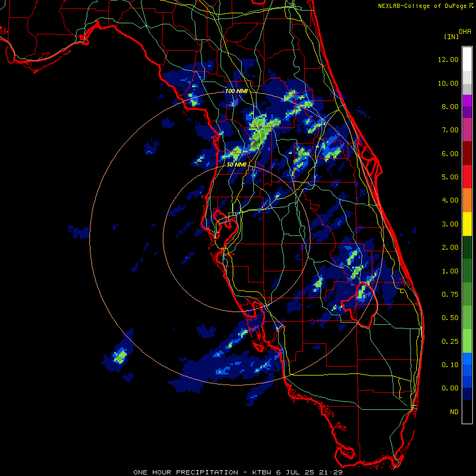
Task: Click the lightest green swatch beside 0.25
Action: click(467, 341)
